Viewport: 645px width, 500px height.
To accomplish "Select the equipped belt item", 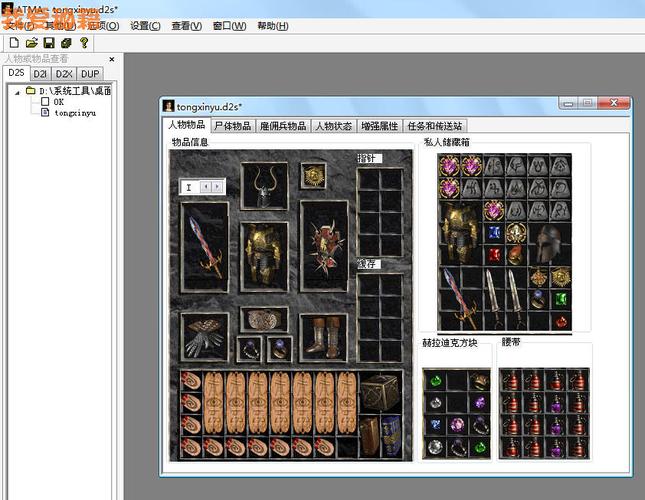I will click(x=264, y=319).
